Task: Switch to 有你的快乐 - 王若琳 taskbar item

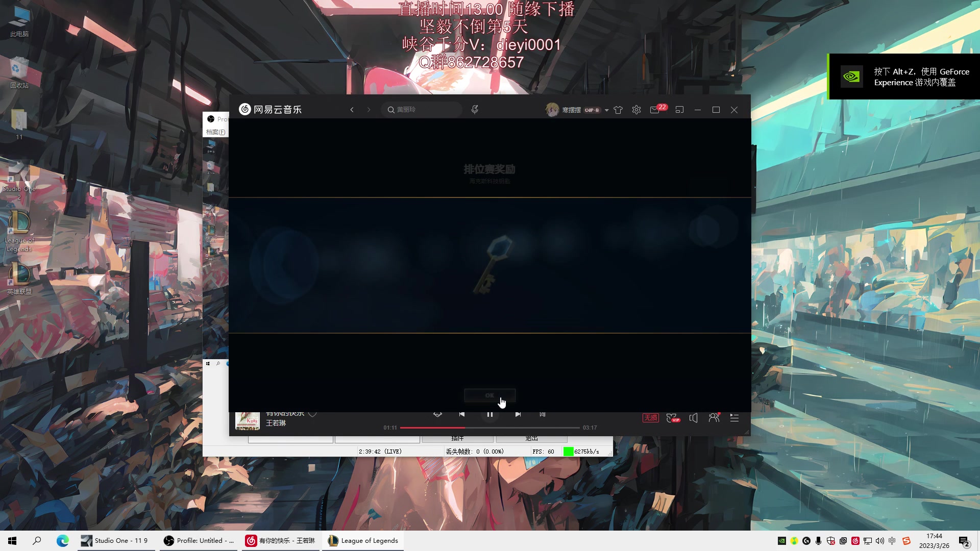Action: tap(281, 541)
